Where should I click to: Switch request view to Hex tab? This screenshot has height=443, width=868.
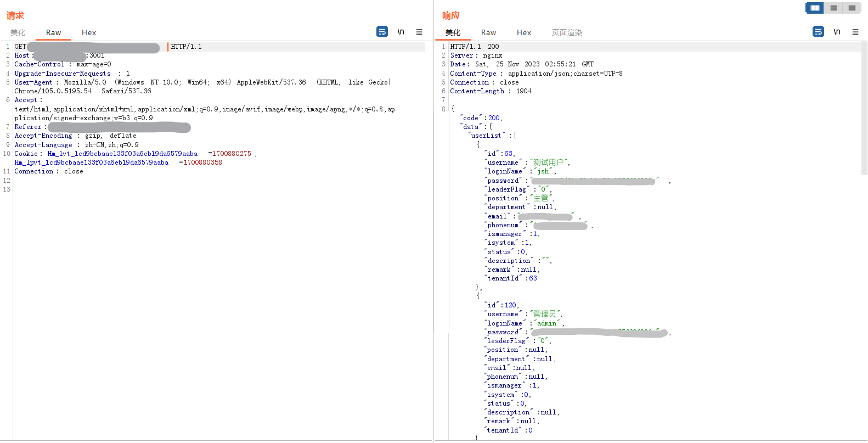tap(89, 32)
